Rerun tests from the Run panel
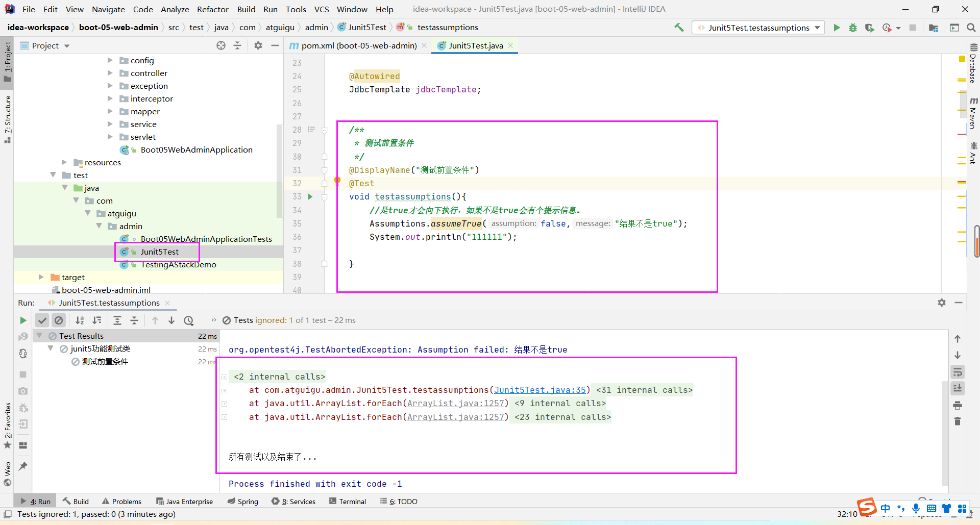 coord(23,320)
